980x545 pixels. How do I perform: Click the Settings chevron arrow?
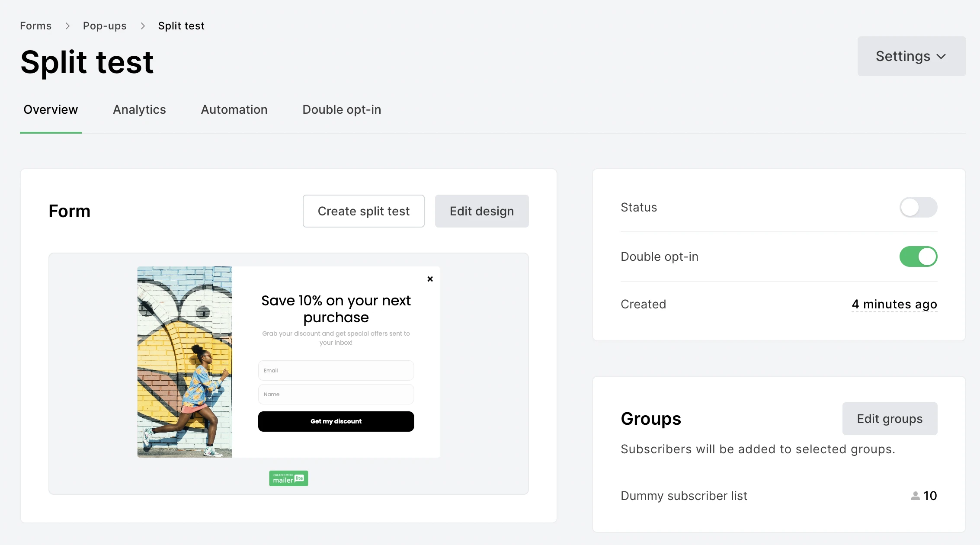(941, 57)
